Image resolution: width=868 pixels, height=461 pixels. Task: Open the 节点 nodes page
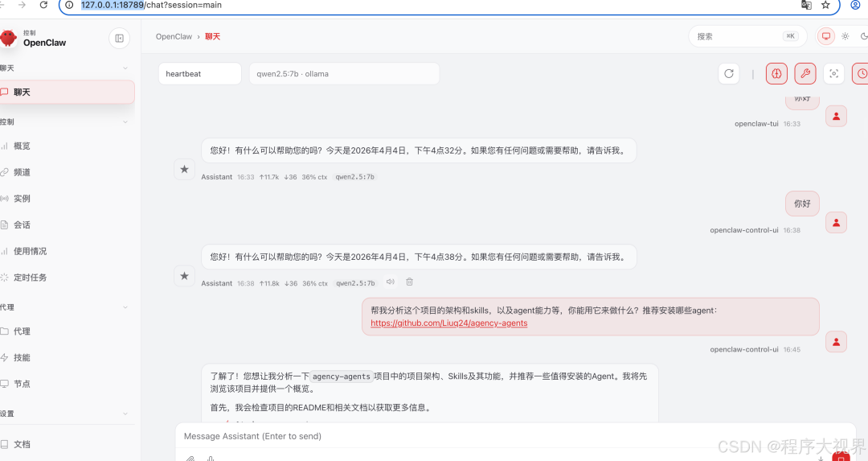coord(23,384)
